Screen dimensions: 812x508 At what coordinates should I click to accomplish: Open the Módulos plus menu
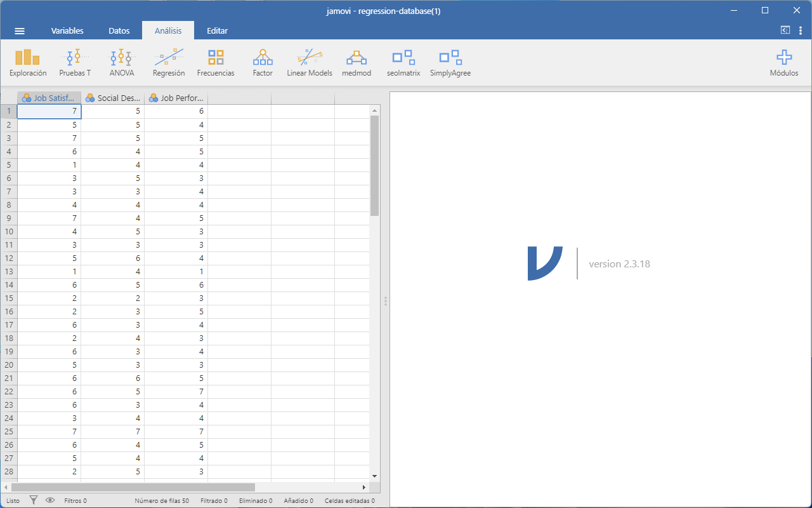tap(784, 63)
